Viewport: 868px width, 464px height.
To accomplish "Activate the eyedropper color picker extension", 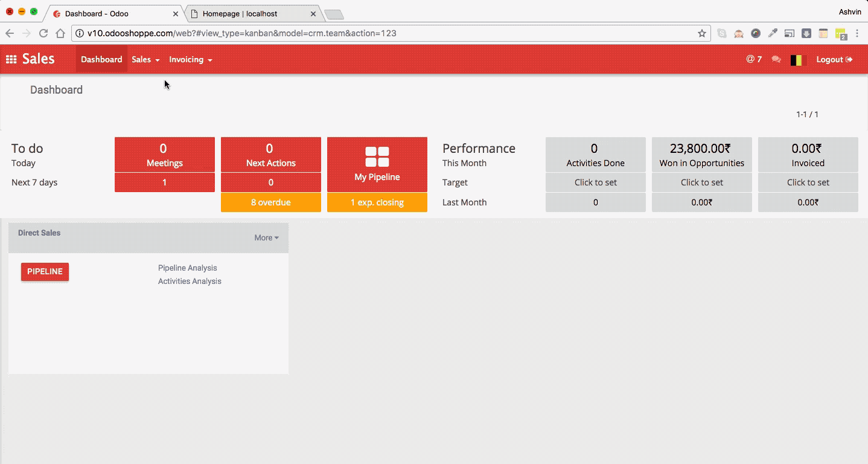I will pyautogui.click(x=773, y=33).
